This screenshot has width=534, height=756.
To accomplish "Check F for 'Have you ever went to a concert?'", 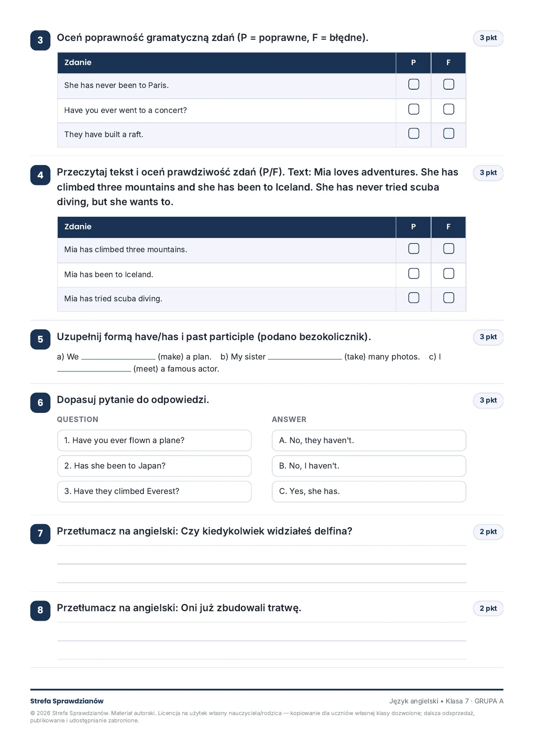I will pos(448,109).
